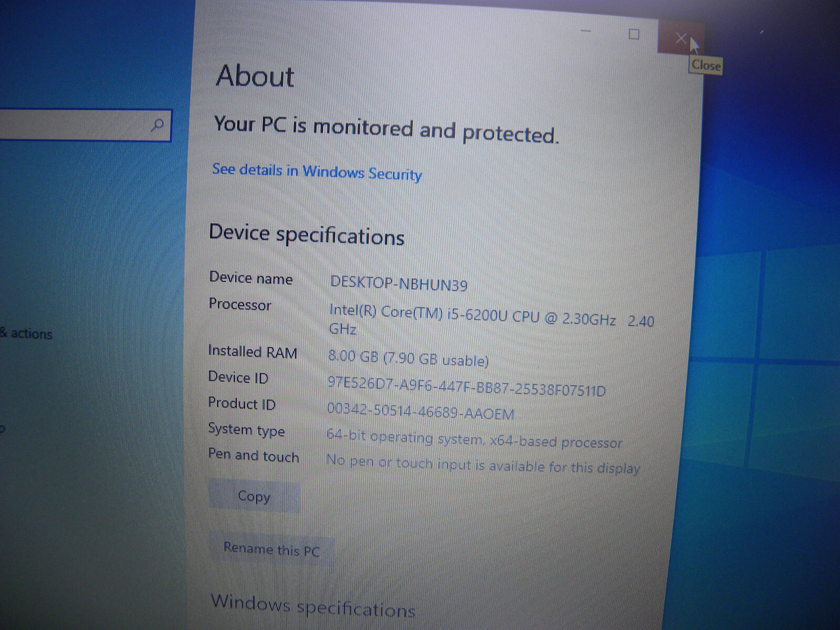Viewport: 840px width, 630px height.
Task: Maximize the Settings window
Action: click(x=634, y=35)
